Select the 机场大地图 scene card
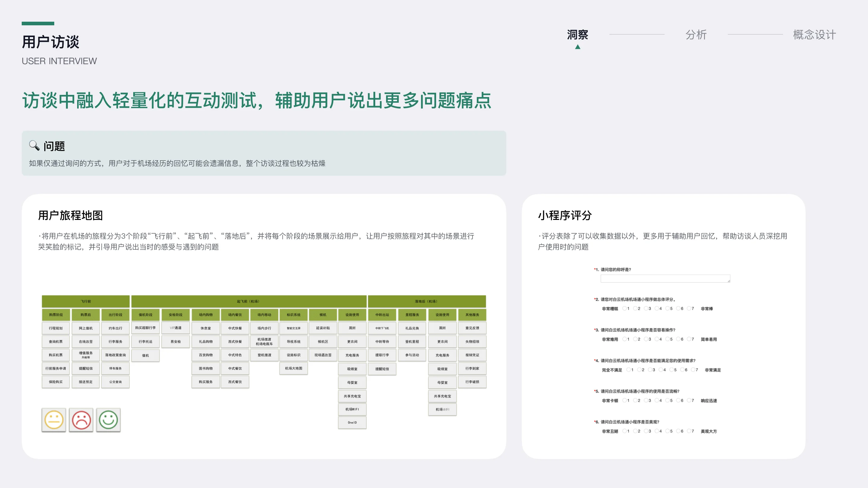 coord(294,368)
